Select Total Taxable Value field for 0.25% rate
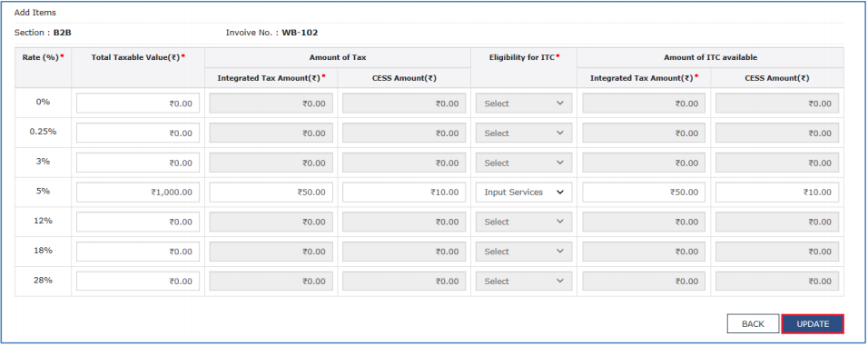This screenshot has height=346, width=868. coord(138,133)
